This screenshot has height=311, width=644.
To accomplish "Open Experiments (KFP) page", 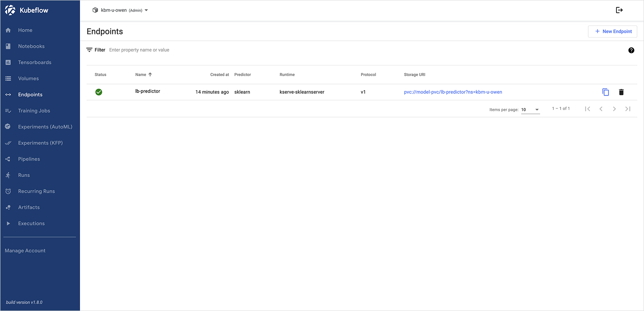I will pyautogui.click(x=40, y=143).
